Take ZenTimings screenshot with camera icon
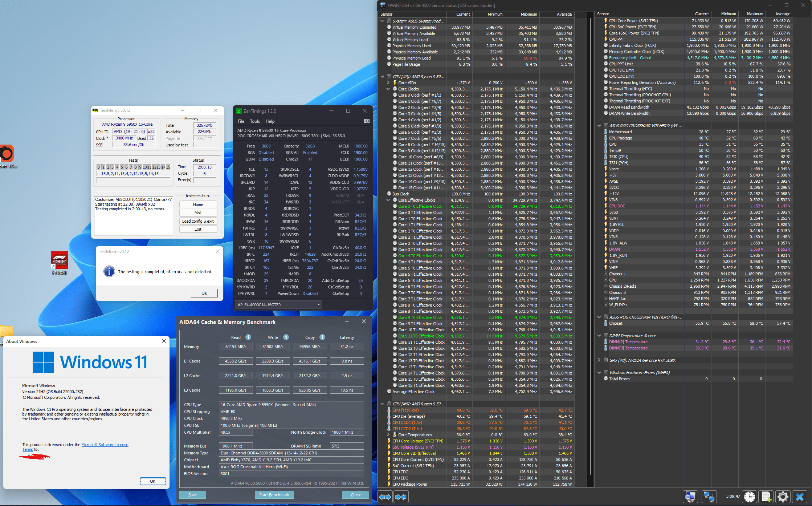This screenshot has width=812, height=506. click(x=366, y=121)
